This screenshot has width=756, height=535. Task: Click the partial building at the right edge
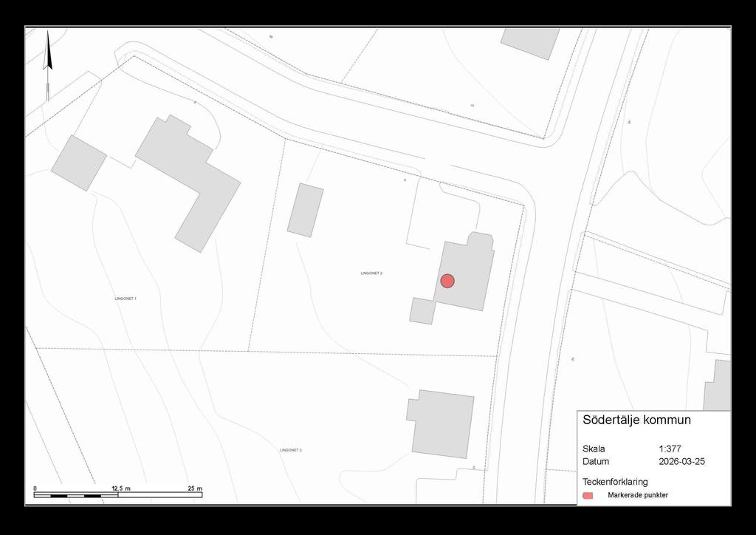click(x=719, y=385)
